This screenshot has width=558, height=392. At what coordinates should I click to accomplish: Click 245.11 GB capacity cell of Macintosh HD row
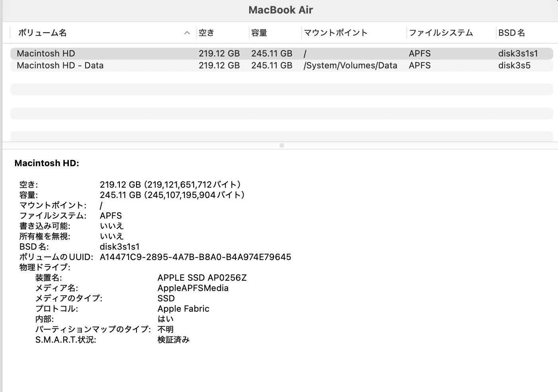[x=272, y=54]
